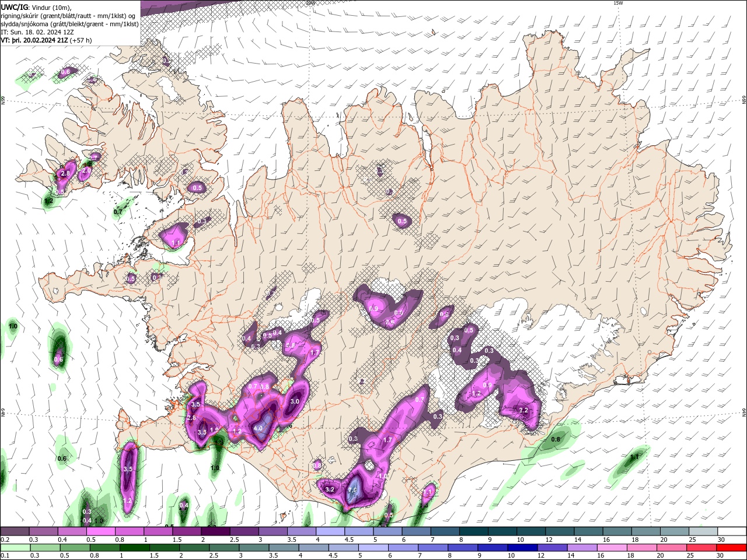The width and height of the screenshot is (747, 560).
Task: Click the "25" label in the lower legend row
Action: click(689, 556)
